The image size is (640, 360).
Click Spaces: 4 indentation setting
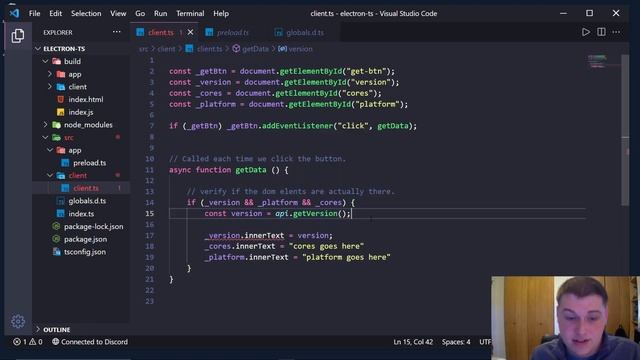tap(456, 342)
